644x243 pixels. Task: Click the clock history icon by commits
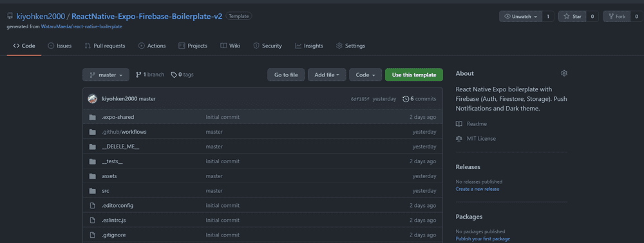click(406, 99)
